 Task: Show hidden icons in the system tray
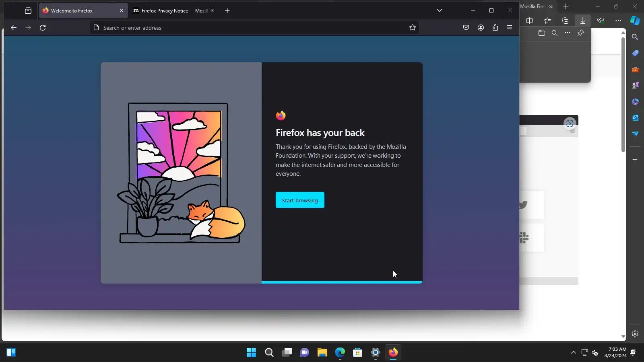pos(574,353)
